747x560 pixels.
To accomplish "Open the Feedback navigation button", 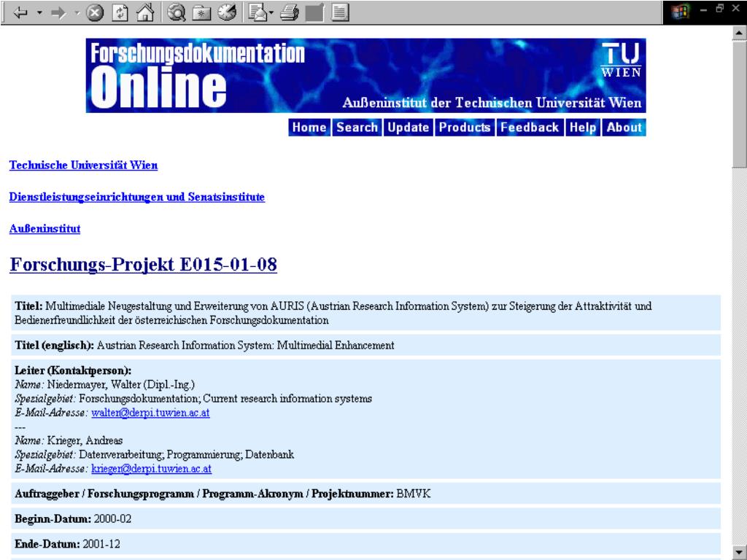I will point(530,128).
